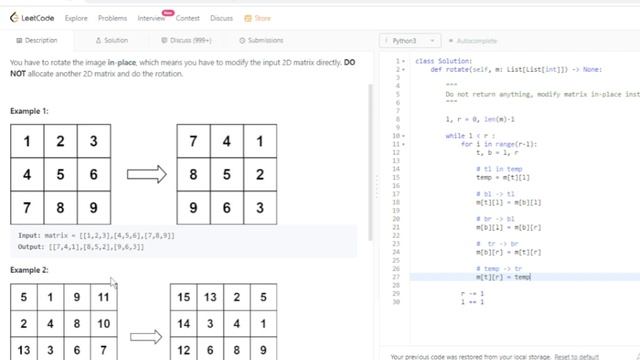Click the description panel vertical scrollbar
Image resolution: width=640 pixels, height=360 pixels.
click(x=370, y=162)
